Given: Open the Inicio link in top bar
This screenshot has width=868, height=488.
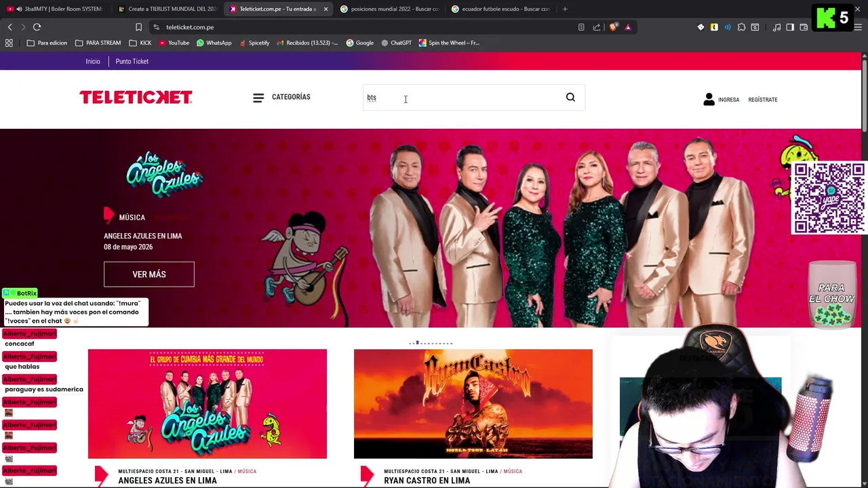Looking at the screenshot, I should (x=93, y=61).
